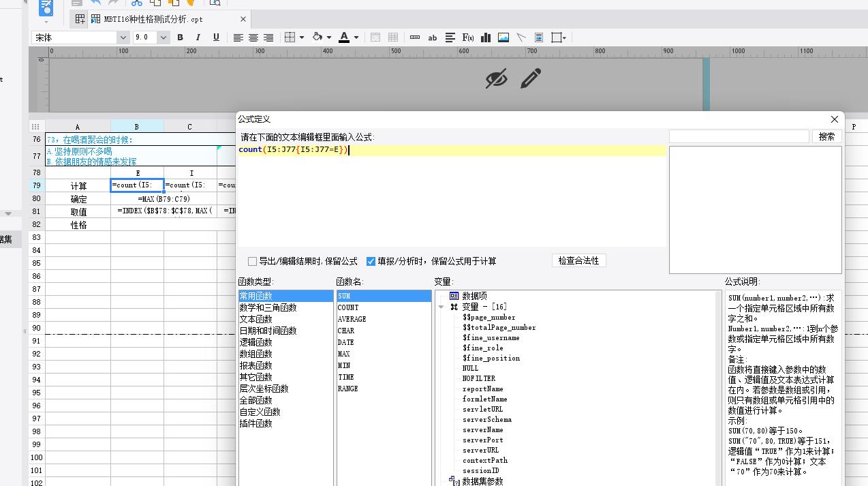The image size is (868, 486).
Task: Insert a formula with the F(x) icon
Action: click(467, 37)
